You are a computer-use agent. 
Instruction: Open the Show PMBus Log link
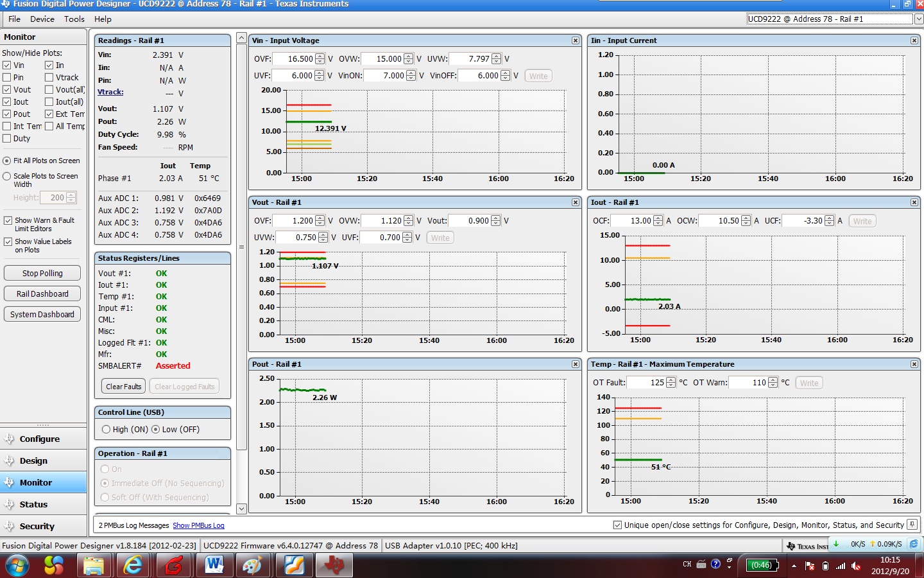pyautogui.click(x=198, y=525)
